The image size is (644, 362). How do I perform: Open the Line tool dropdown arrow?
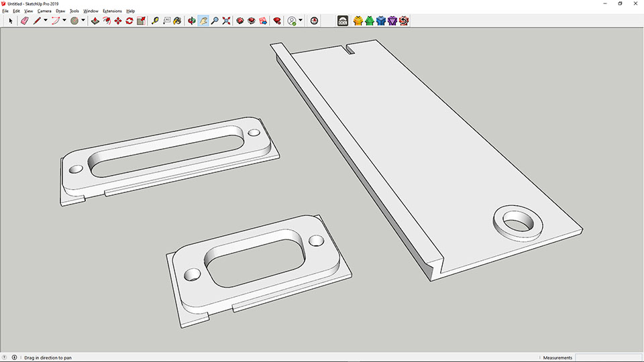pyautogui.click(x=46, y=20)
